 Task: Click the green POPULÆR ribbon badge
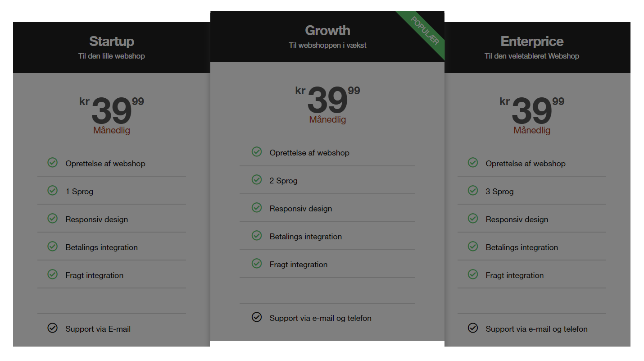coord(424,31)
